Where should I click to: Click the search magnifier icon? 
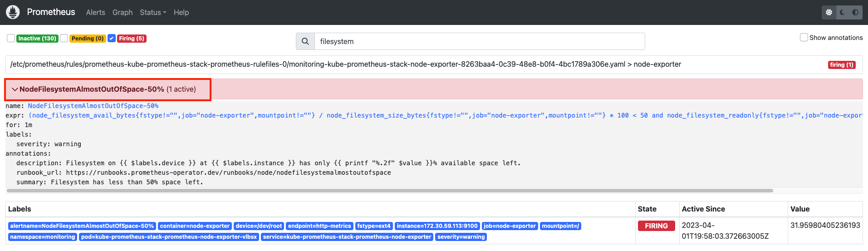[305, 41]
